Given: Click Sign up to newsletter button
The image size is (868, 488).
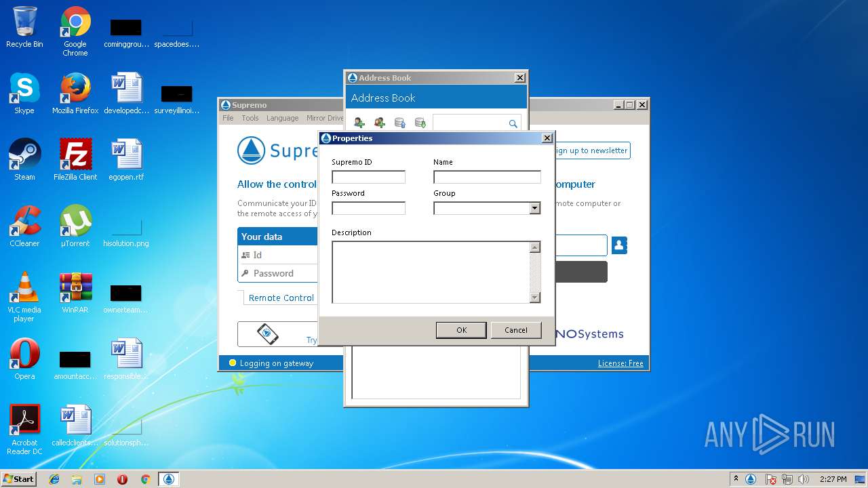Looking at the screenshot, I should pyautogui.click(x=591, y=150).
